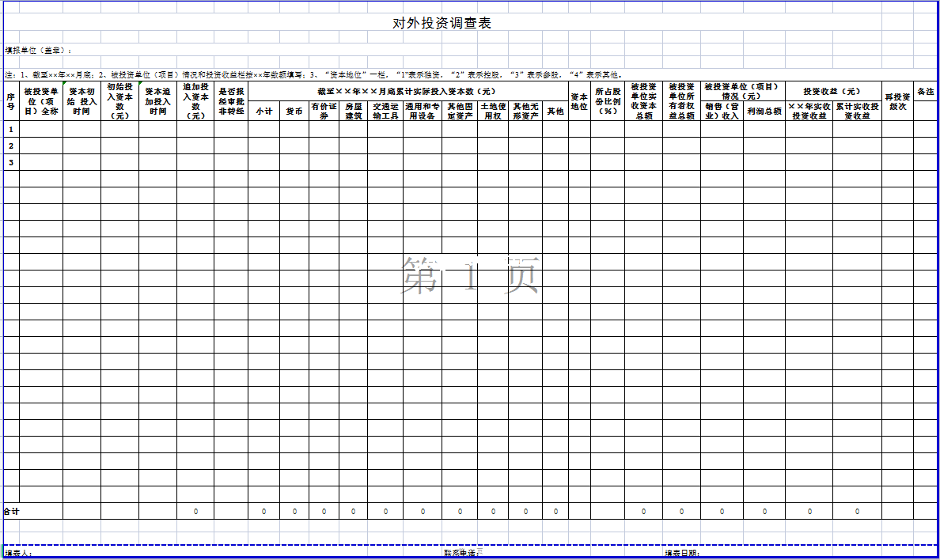Select the 序号 header cell

coord(11,100)
